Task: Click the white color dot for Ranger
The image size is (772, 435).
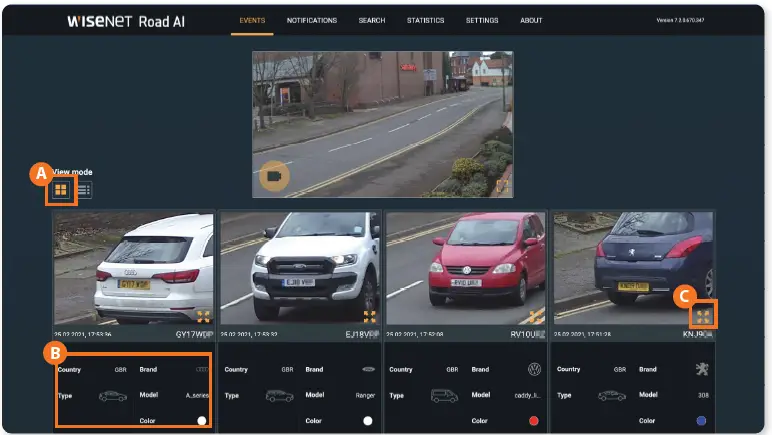Action: coord(368,421)
